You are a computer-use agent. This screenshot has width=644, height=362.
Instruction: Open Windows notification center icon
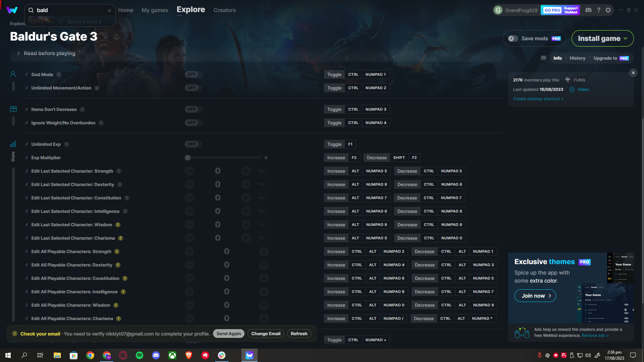[x=633, y=355]
